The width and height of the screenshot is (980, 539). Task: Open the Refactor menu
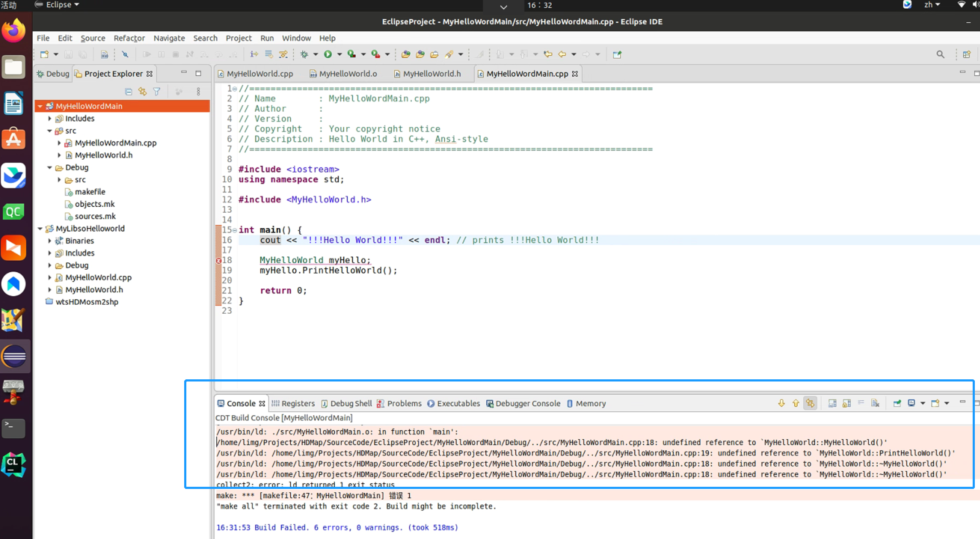pos(129,38)
